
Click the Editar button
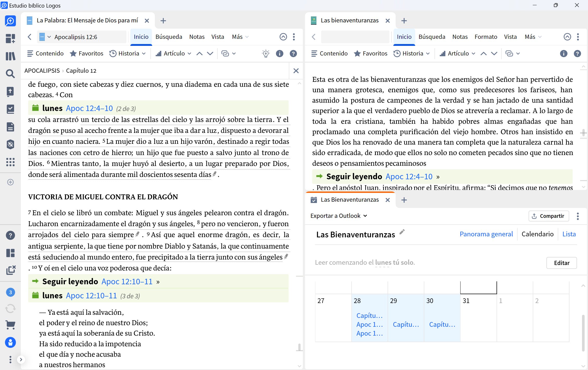click(561, 263)
